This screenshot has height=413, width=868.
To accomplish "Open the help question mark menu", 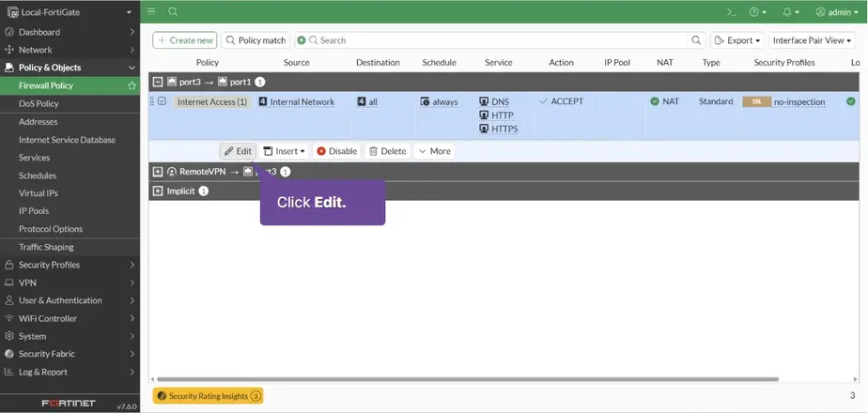I will pyautogui.click(x=758, y=12).
